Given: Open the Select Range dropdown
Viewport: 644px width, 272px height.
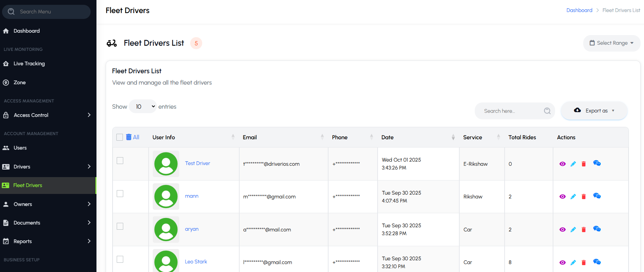Looking at the screenshot, I should tap(612, 43).
